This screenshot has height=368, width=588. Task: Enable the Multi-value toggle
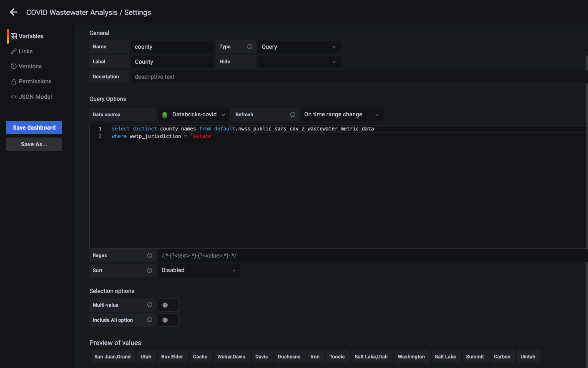click(168, 305)
